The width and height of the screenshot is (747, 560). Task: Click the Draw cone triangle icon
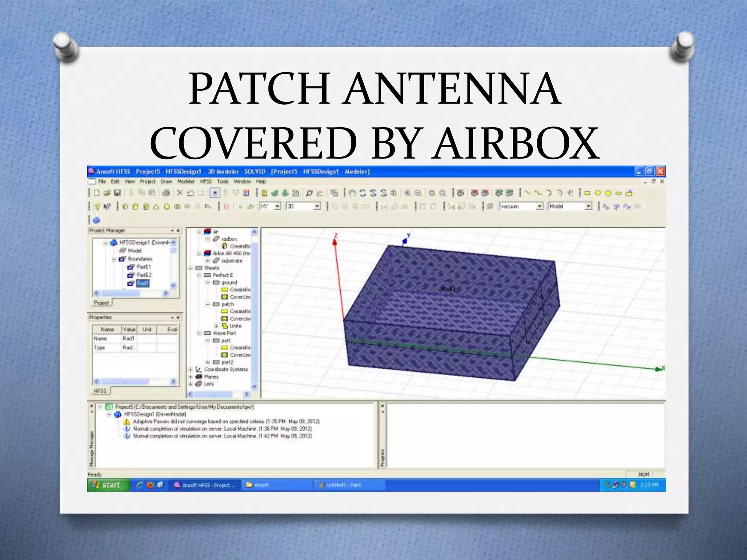point(156,207)
